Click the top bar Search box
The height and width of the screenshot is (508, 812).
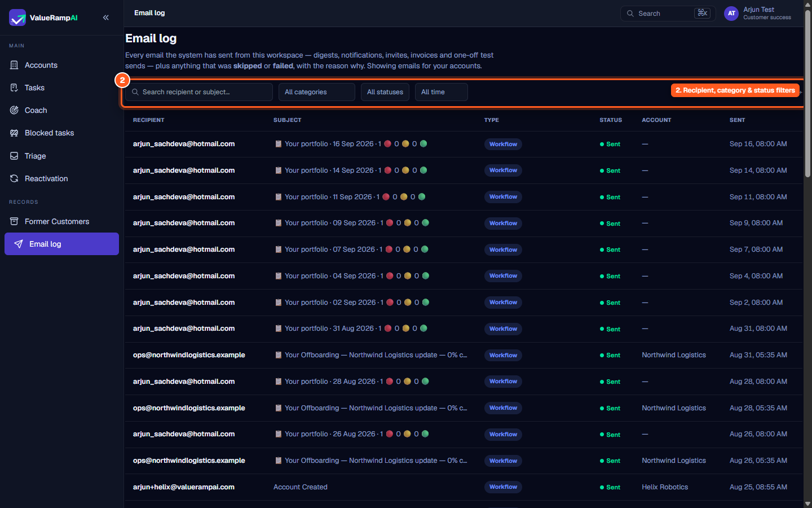click(x=668, y=14)
